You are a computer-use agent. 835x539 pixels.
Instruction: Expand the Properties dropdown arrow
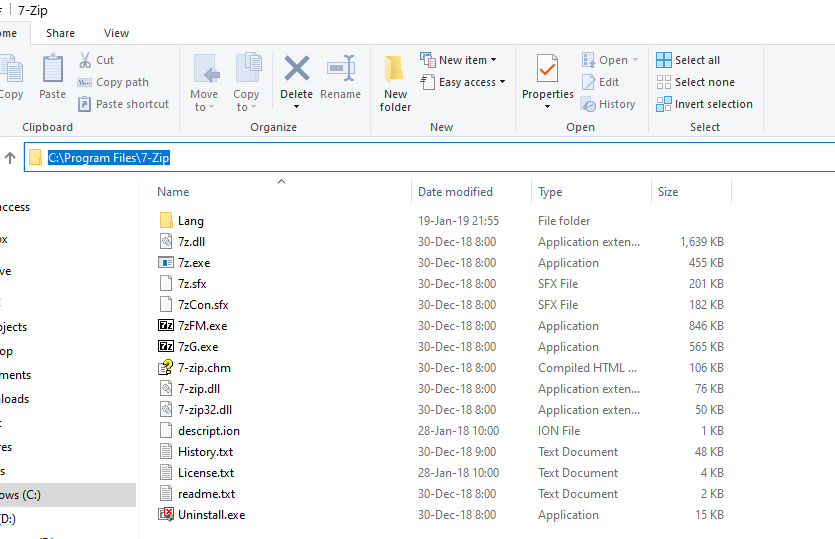pos(547,107)
